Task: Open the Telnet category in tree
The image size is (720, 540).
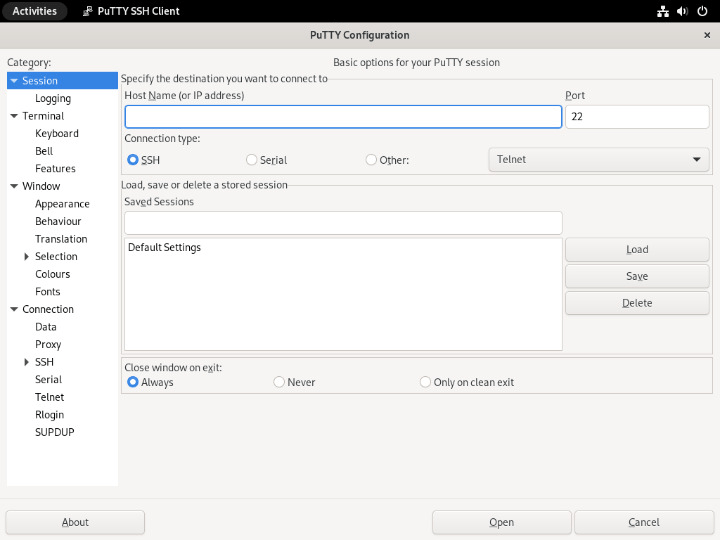Action: (x=50, y=397)
